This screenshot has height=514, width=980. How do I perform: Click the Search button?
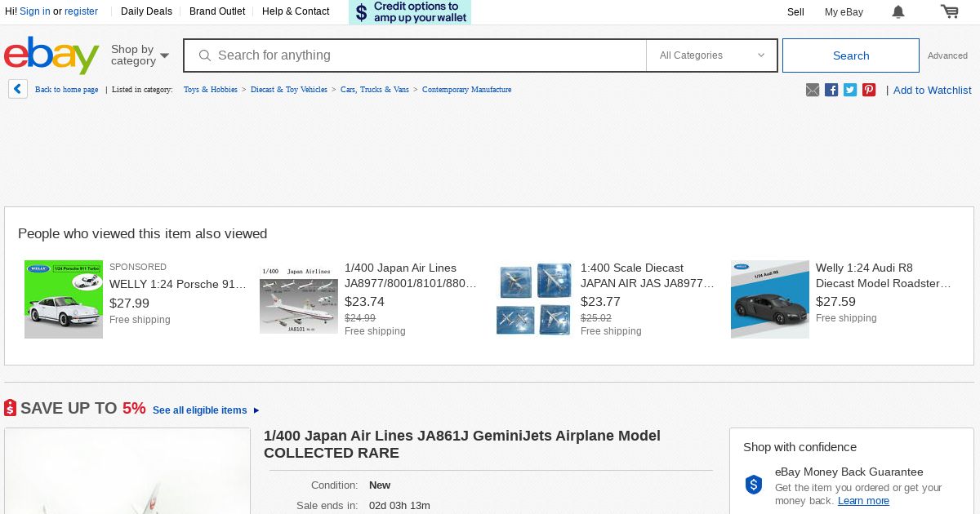[851, 55]
